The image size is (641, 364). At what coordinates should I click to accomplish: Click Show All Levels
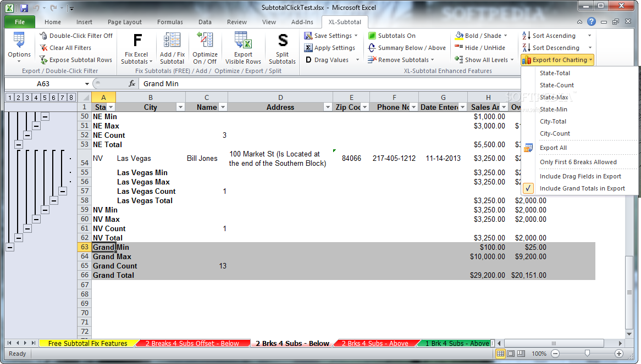(484, 60)
